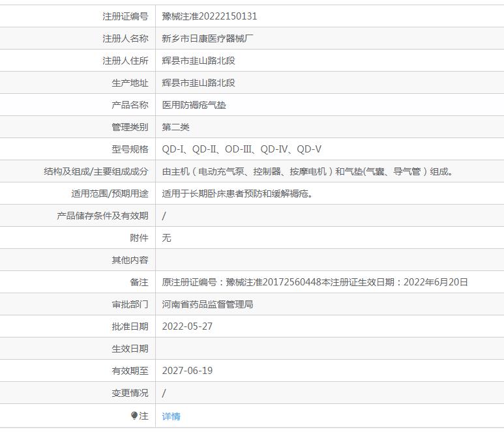This screenshot has height=432, width=504.
Task: Click the 第二类 management category value
Action: [x=175, y=127]
